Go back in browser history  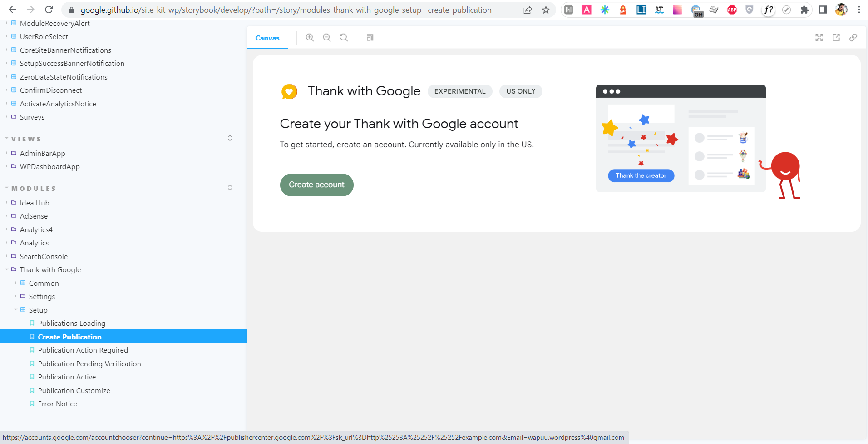(12, 10)
